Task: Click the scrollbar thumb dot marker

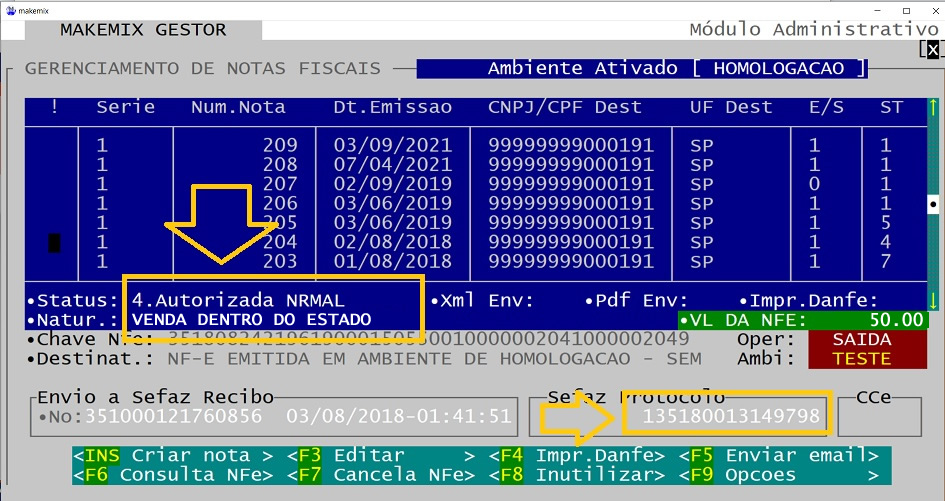Action: tap(933, 204)
